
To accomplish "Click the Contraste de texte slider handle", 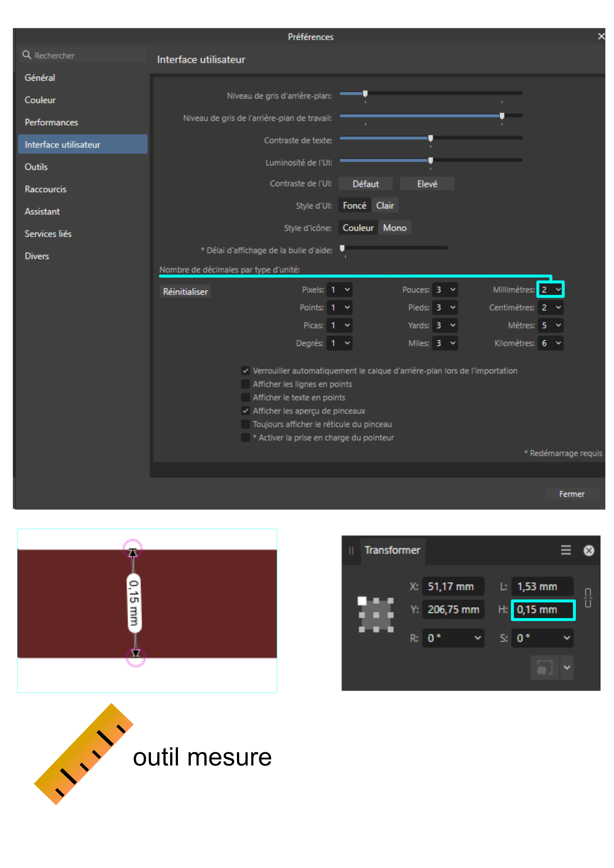I will (x=430, y=138).
